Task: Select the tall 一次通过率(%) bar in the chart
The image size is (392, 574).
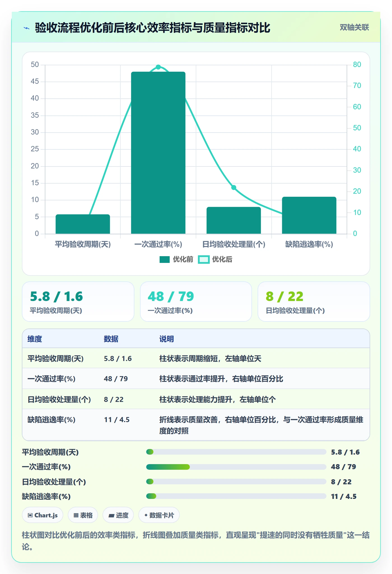Action: [x=158, y=153]
